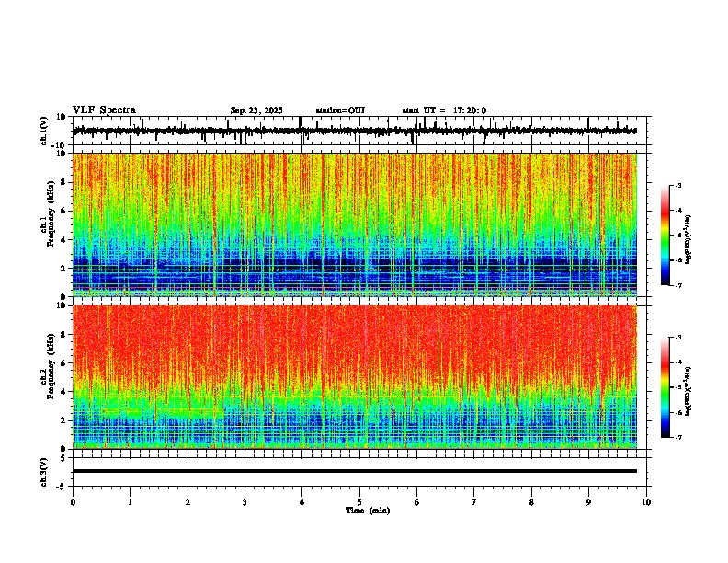Click the '5' tick on ch.3(V) axis
Viewport: 728px width, 563px height.
point(64,458)
